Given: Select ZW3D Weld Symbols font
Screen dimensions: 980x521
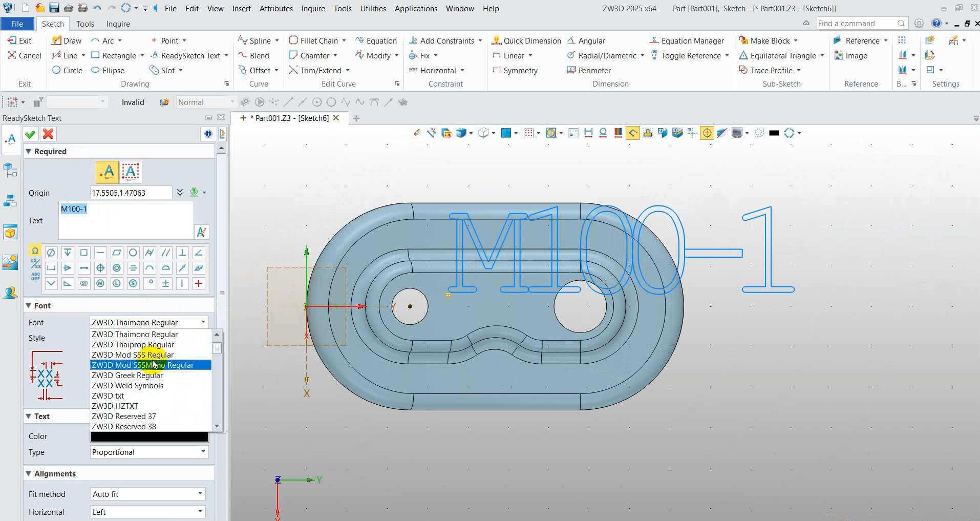Looking at the screenshot, I should [x=127, y=385].
